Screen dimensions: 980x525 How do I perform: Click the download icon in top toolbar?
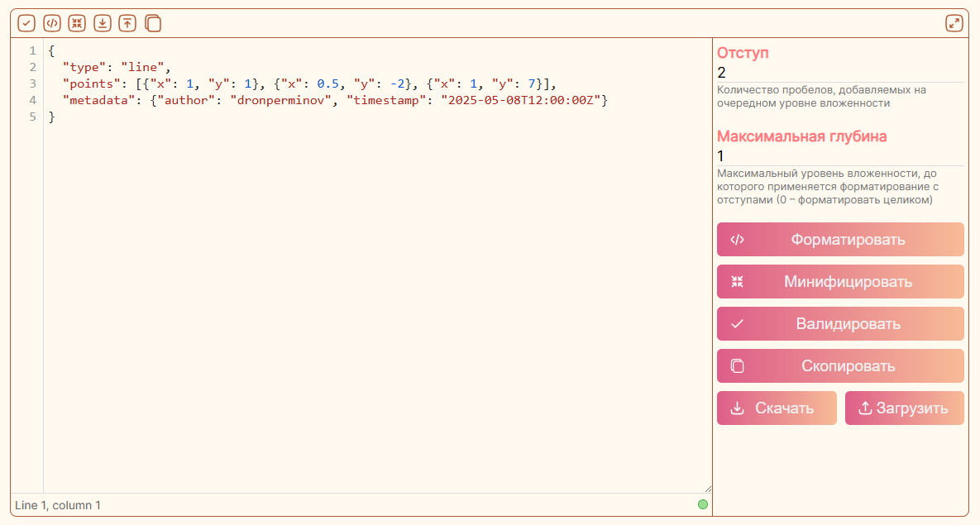click(103, 24)
